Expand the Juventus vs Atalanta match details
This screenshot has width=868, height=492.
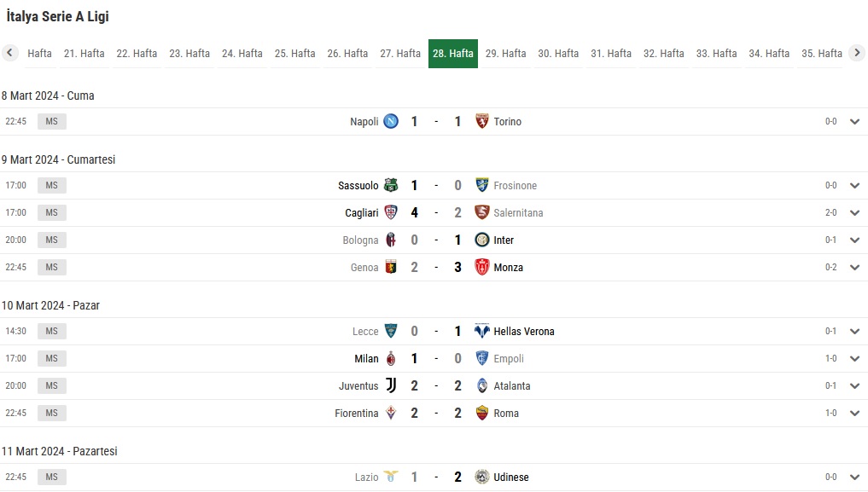[854, 386]
